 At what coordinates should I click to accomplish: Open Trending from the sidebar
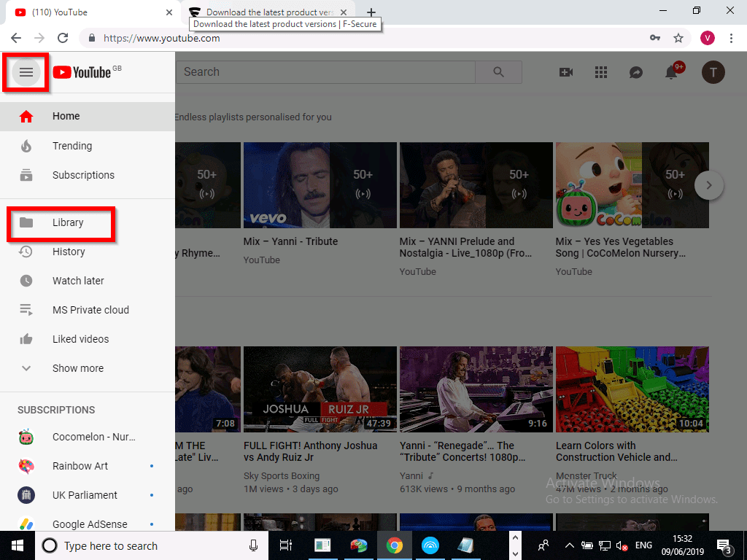pyautogui.click(x=88, y=146)
